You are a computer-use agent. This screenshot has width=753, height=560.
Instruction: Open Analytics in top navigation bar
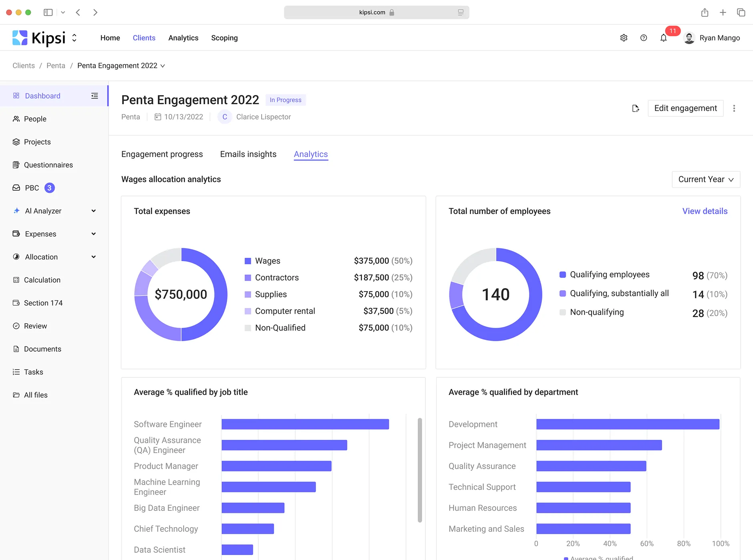[183, 38]
